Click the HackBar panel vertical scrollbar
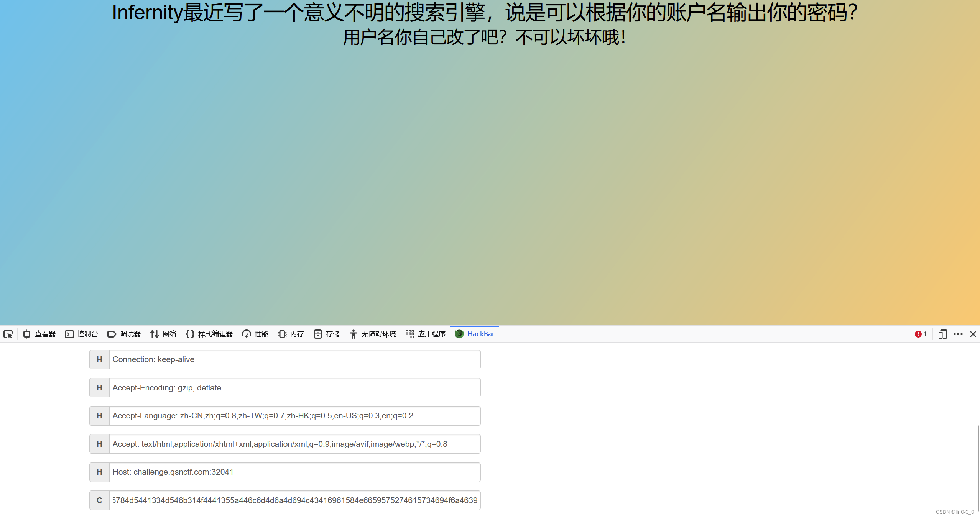This screenshot has width=980, height=518. click(978, 468)
